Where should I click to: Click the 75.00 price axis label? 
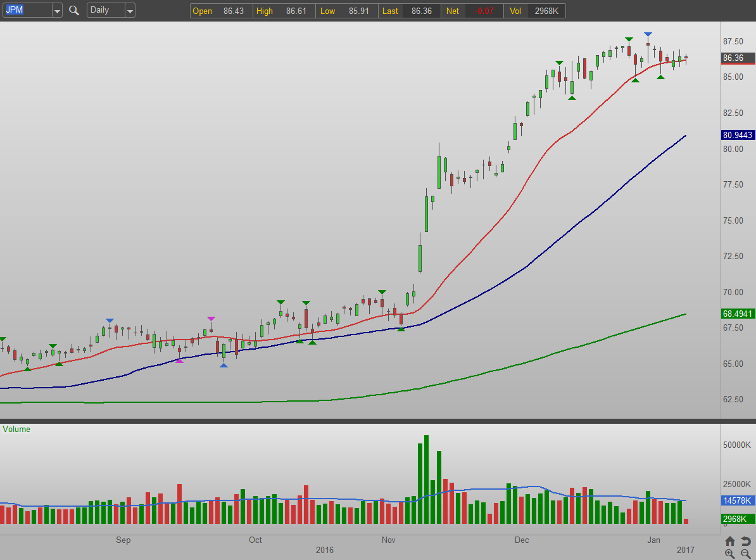733,220
